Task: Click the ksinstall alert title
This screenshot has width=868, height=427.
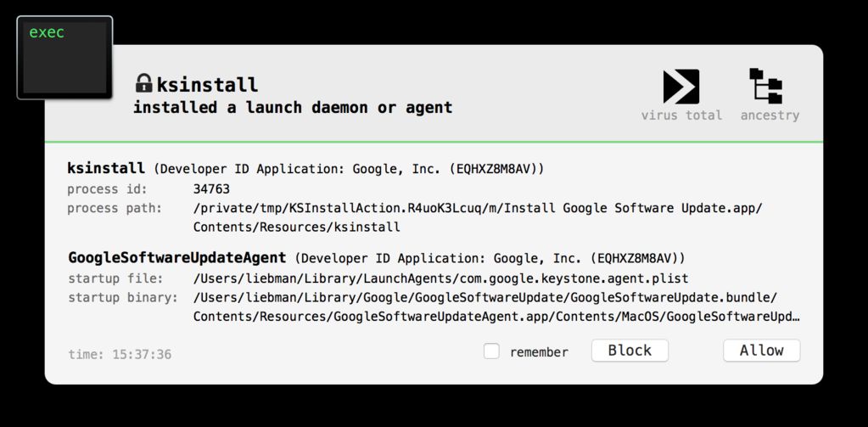Action: click(x=207, y=85)
